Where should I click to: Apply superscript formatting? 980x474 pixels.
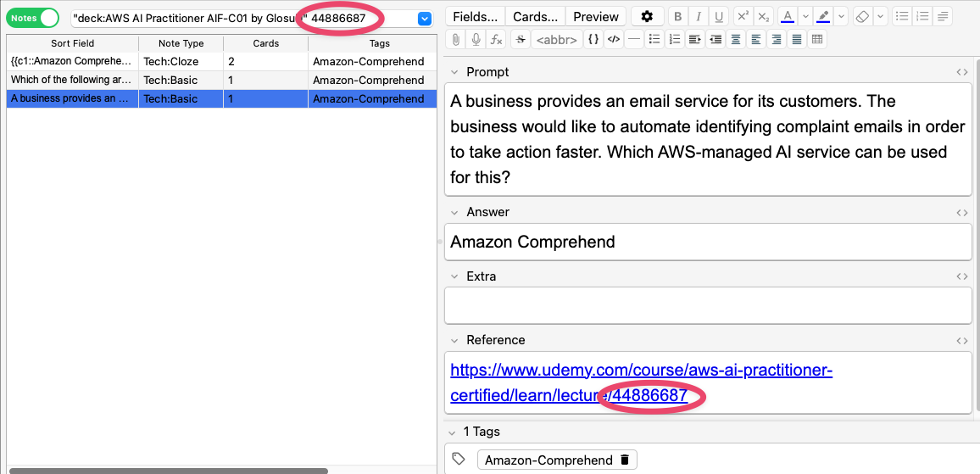pos(743,16)
